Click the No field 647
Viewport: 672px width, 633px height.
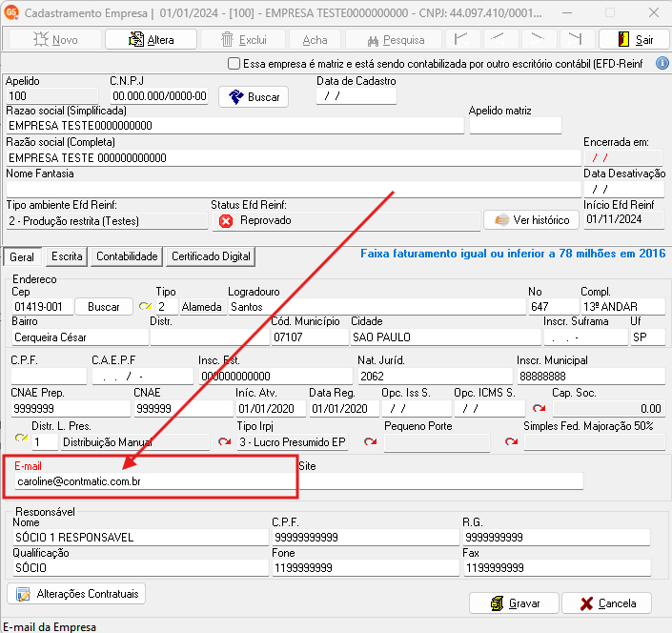pyautogui.click(x=553, y=307)
